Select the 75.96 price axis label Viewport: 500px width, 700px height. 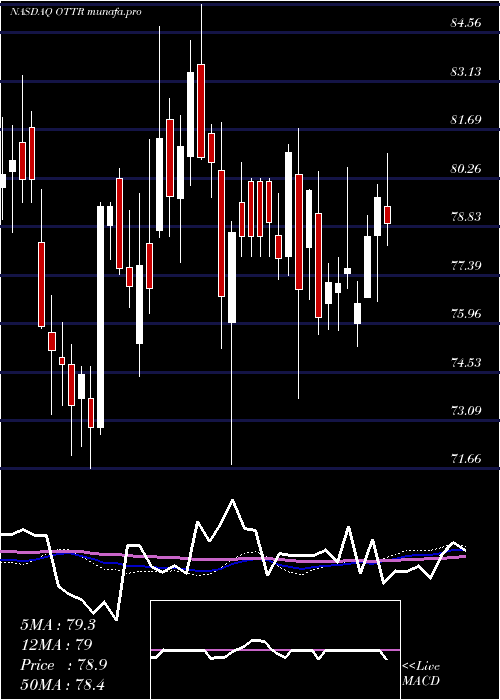[466, 313]
